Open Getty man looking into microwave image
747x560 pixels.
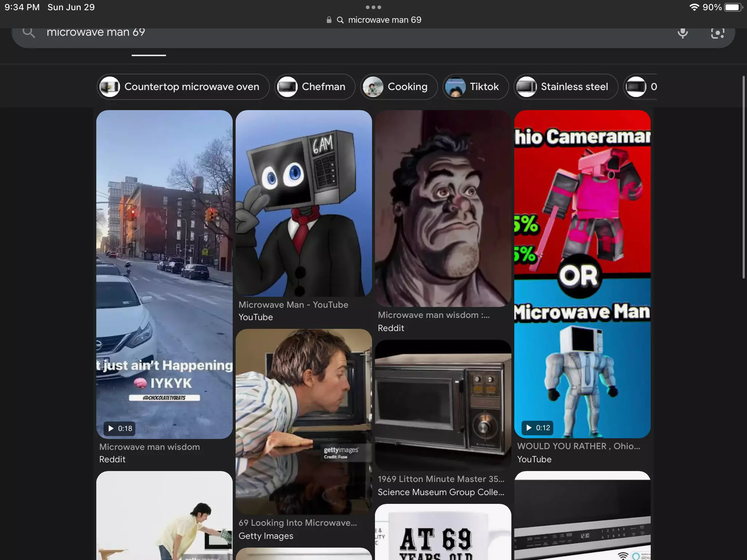pyautogui.click(x=303, y=421)
